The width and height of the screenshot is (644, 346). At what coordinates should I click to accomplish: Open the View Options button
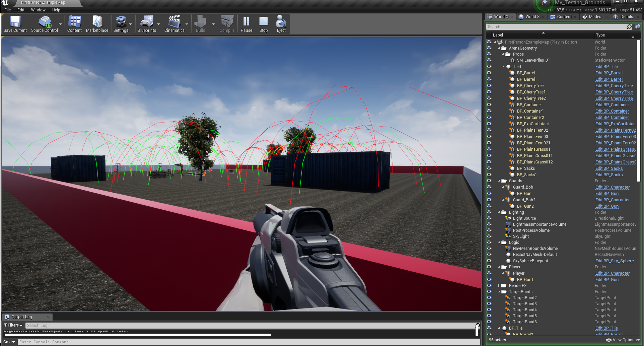pos(623,340)
